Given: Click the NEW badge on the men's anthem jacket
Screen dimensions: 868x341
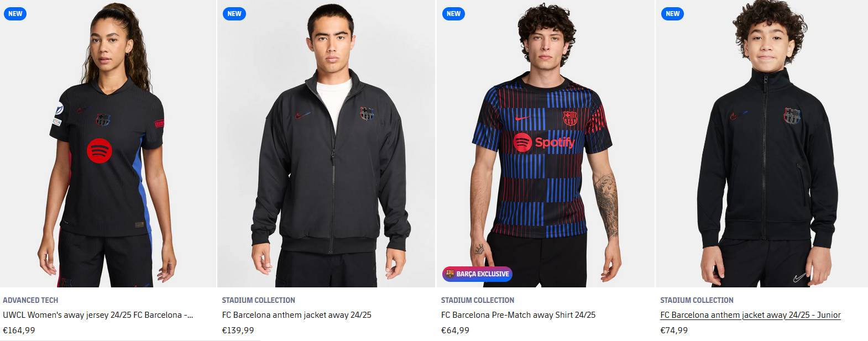Looking at the screenshot, I should tap(234, 14).
